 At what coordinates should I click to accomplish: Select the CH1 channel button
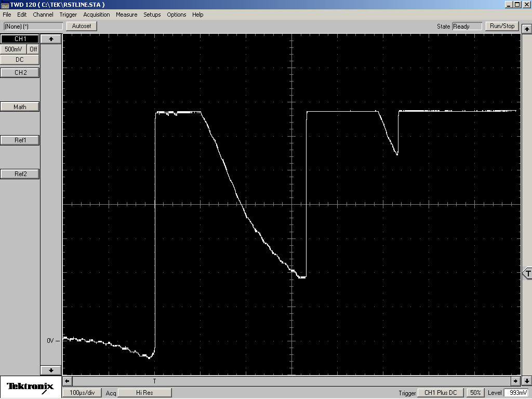point(20,39)
